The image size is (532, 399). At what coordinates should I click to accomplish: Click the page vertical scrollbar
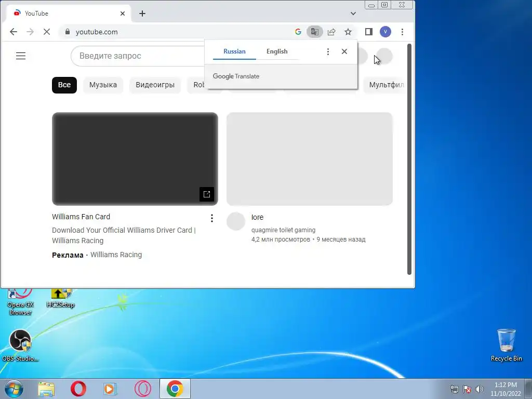point(409,159)
